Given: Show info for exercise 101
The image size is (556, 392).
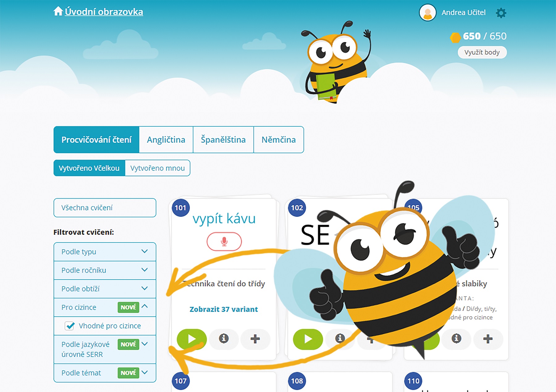Looking at the screenshot, I should pos(224,339).
